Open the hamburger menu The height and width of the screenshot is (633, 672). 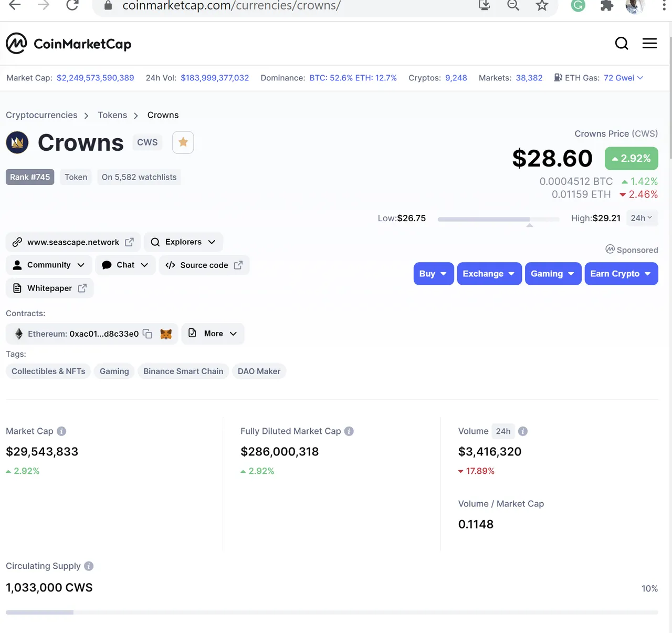tap(649, 44)
